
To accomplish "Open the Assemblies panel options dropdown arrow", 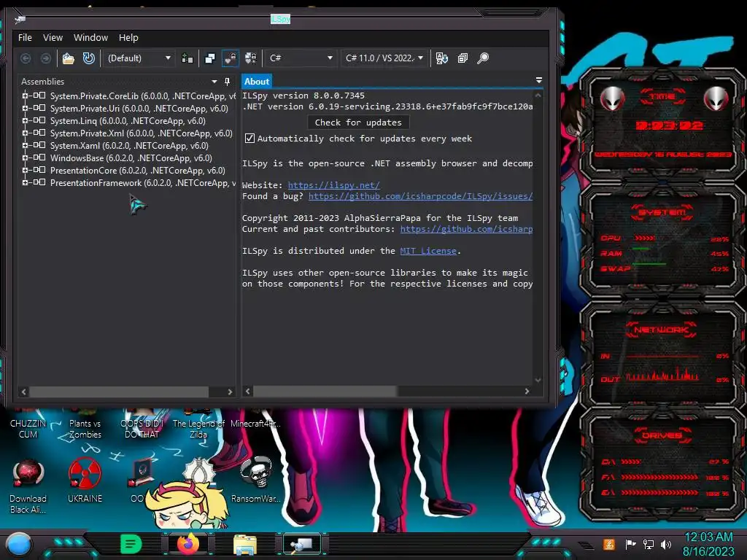I will pyautogui.click(x=214, y=82).
